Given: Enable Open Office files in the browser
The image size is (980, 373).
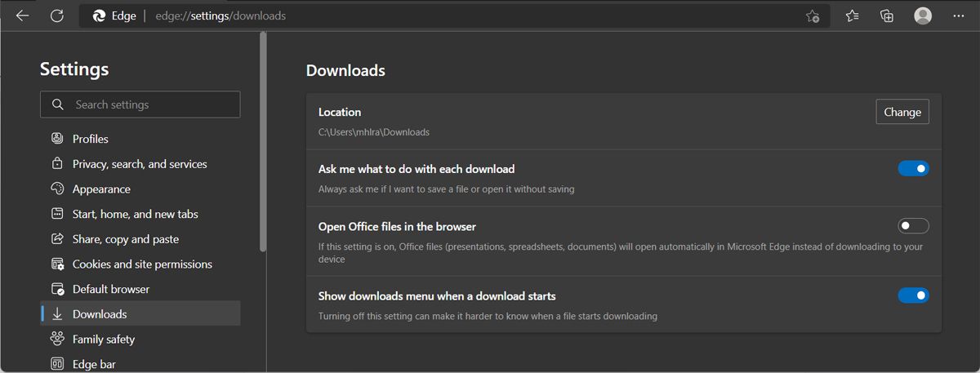Looking at the screenshot, I should pos(913,226).
